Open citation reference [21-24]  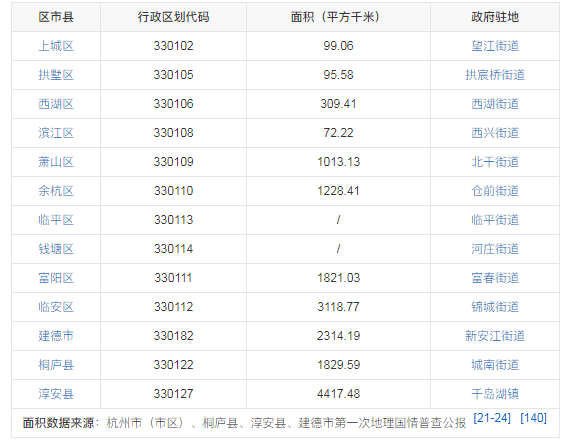492,418
